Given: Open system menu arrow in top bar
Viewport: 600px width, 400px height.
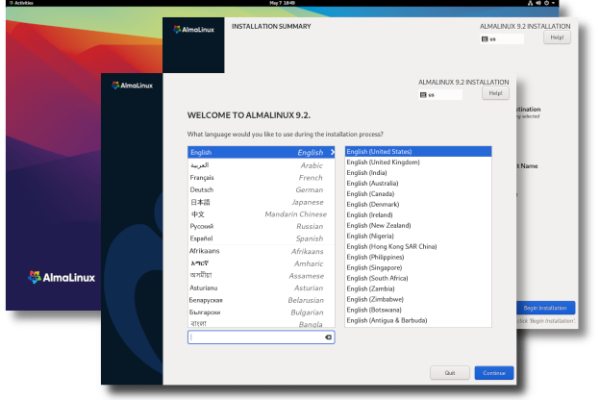Looking at the screenshot, I should pyautogui.click(x=553, y=3).
